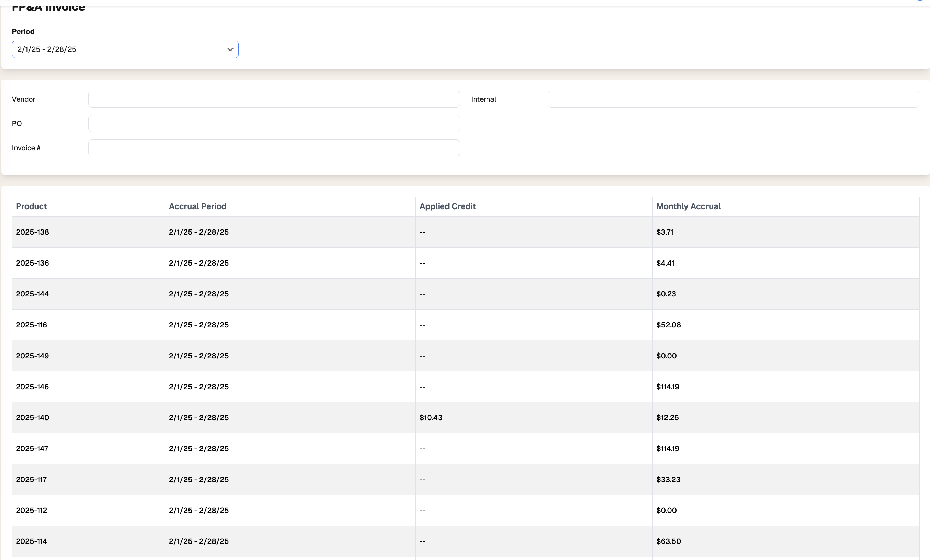Click product 2025-144 cell

[32, 294]
